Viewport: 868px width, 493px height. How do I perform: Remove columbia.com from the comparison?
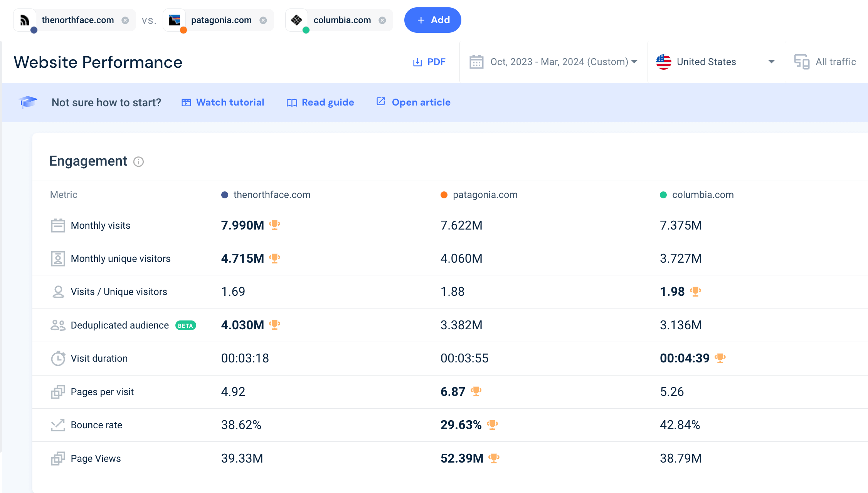(382, 20)
